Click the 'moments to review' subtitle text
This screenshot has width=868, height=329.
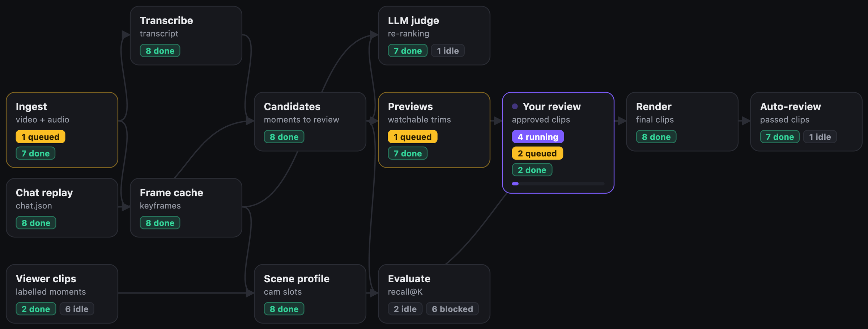pyautogui.click(x=301, y=119)
